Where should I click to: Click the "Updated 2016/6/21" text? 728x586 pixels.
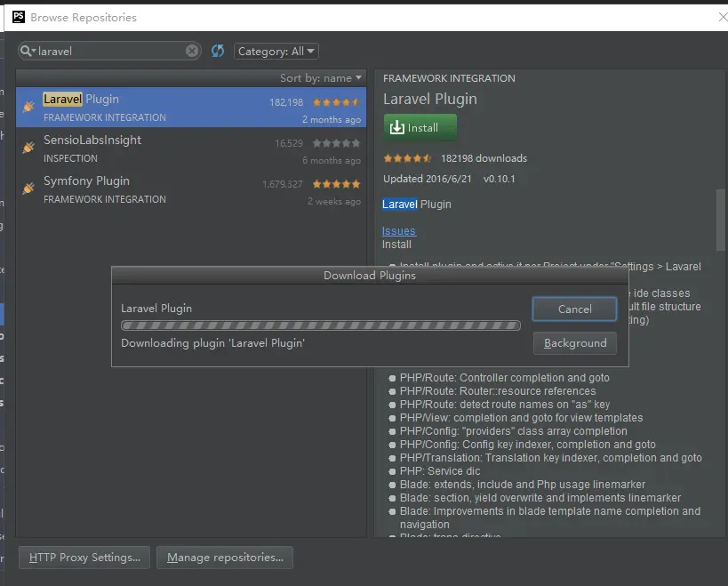click(428, 179)
